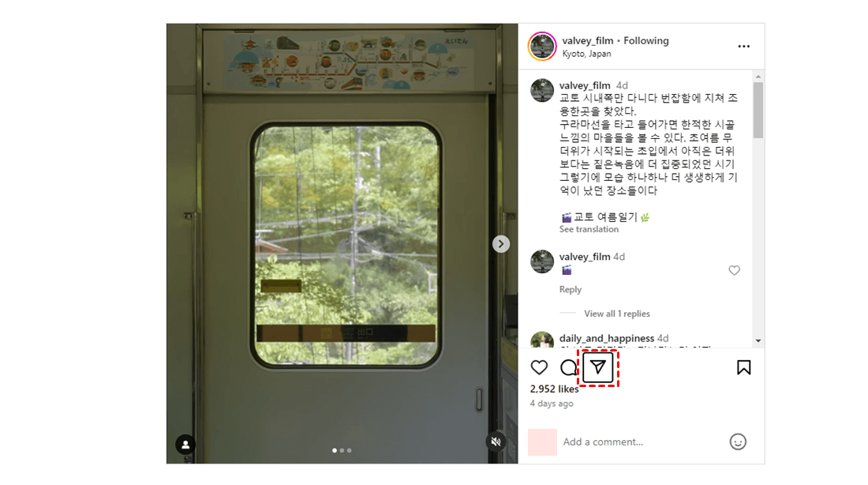Screen dimensions: 868x485
Task: Open valvey_film profile from header
Action: pos(587,40)
